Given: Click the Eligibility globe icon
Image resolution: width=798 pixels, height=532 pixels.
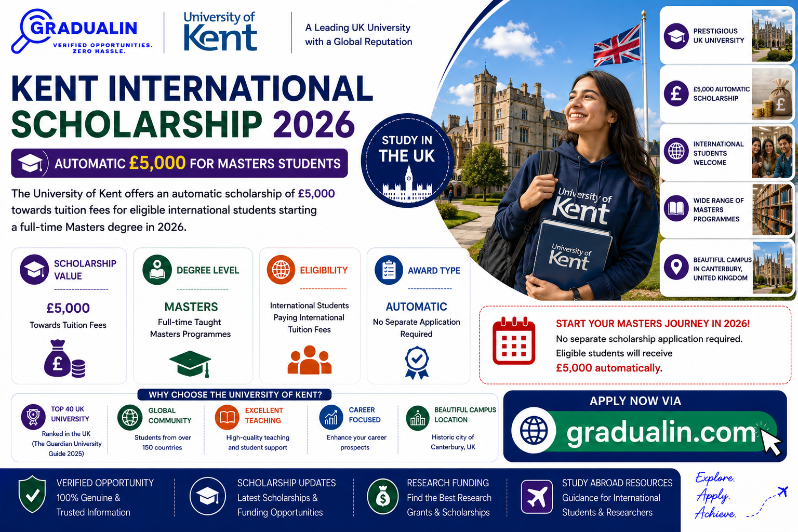Looking at the screenshot, I should [281, 270].
